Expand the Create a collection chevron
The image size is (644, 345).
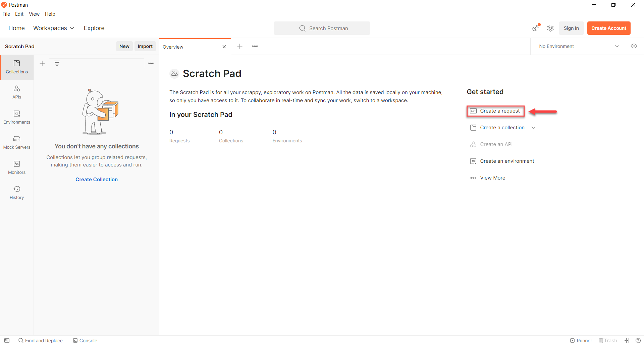pos(533,128)
